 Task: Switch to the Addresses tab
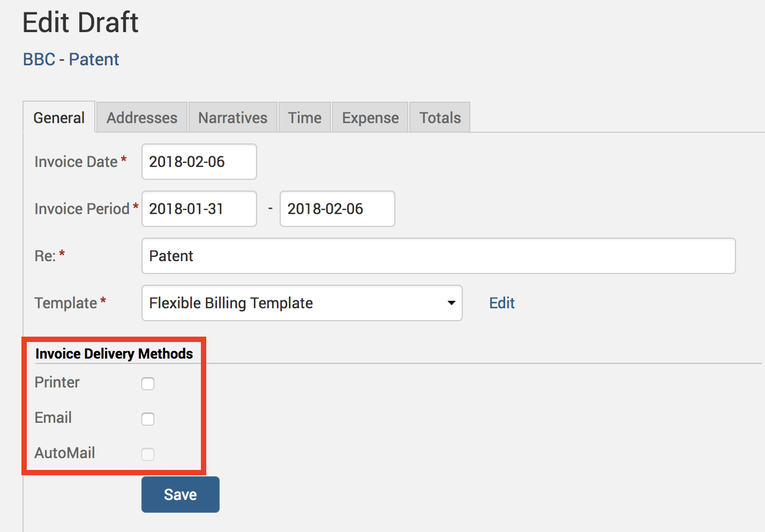tap(141, 117)
